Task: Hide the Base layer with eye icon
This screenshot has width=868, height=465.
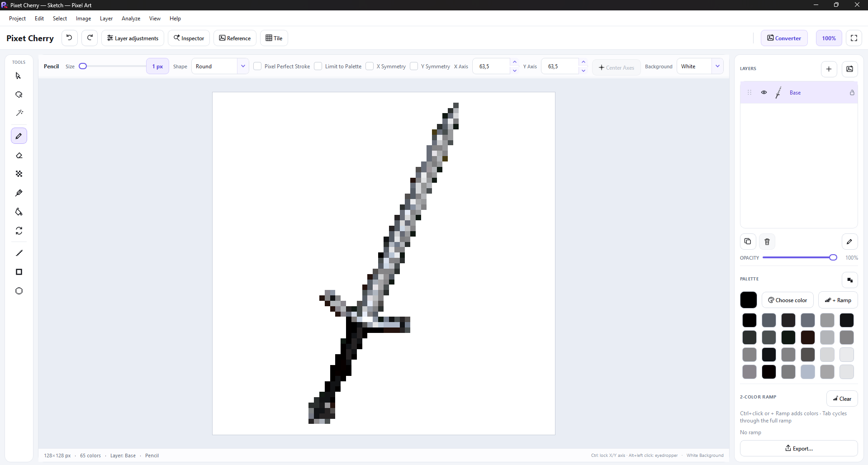Action: click(x=764, y=92)
